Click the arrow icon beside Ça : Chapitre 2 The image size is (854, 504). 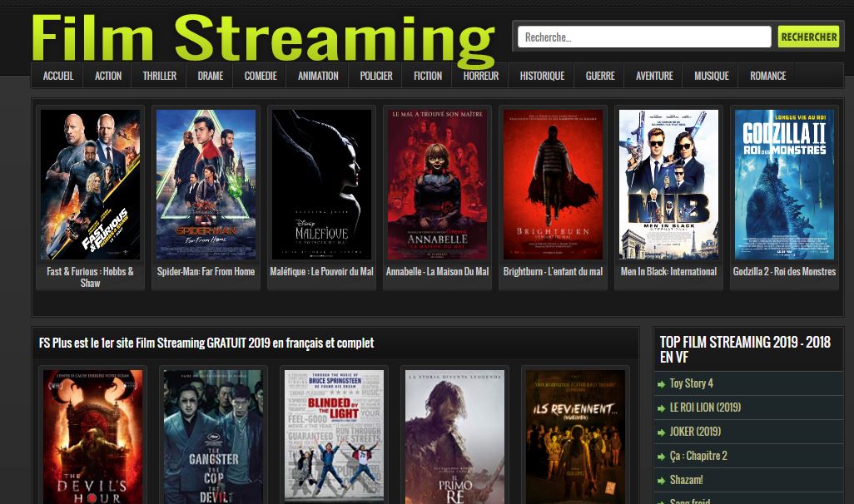point(661,457)
